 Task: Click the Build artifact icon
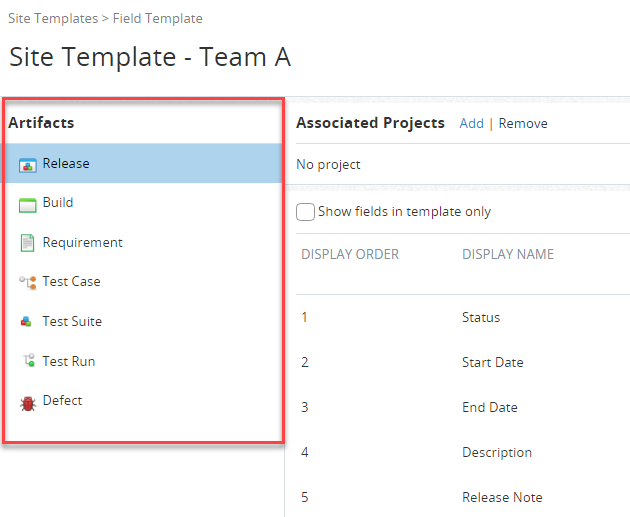[27, 203]
